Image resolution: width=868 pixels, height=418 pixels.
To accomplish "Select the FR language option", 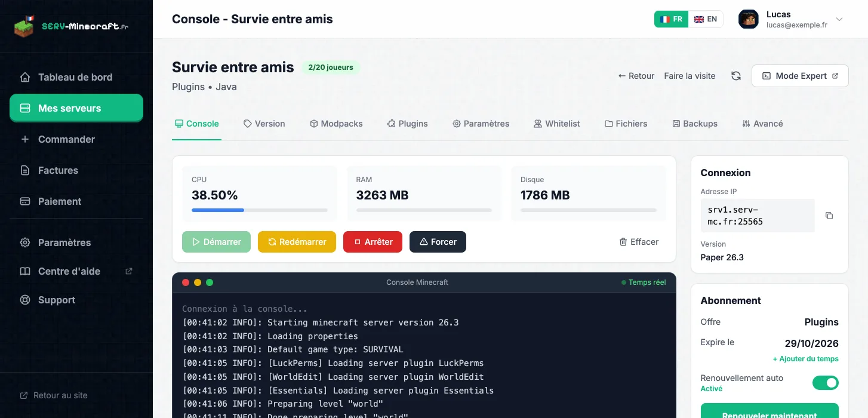I will [x=672, y=19].
